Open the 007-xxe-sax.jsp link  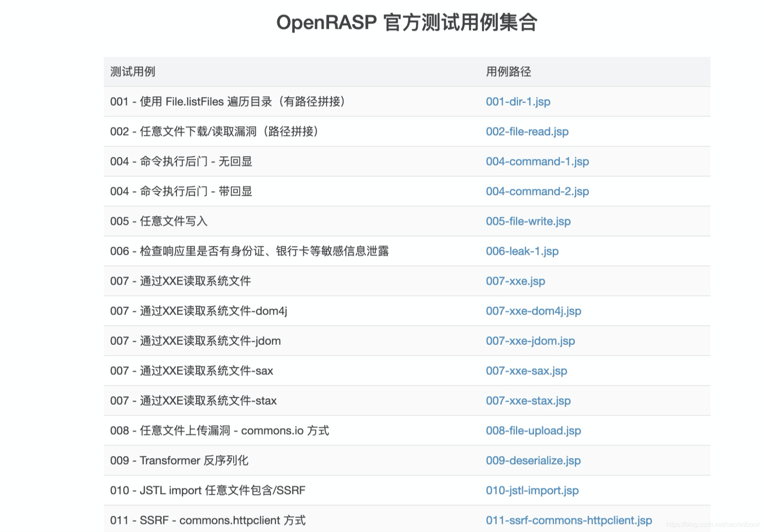coord(526,371)
